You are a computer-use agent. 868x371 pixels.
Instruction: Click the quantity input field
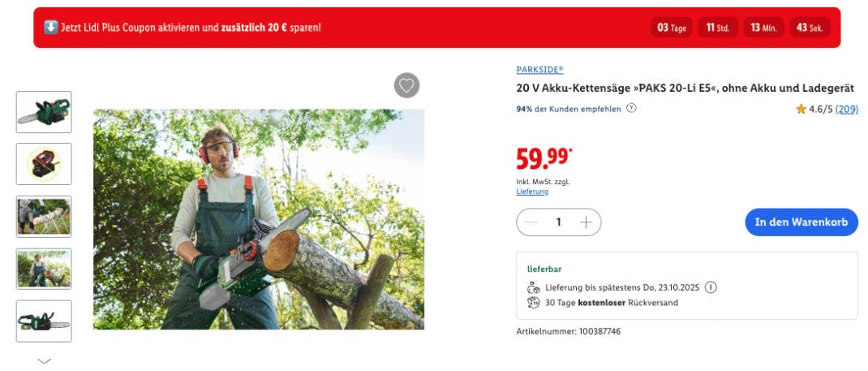coord(558,222)
